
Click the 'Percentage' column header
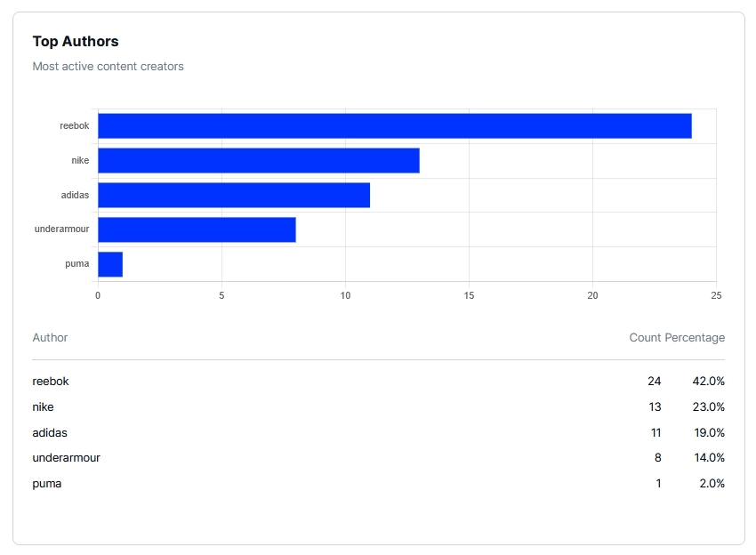tap(695, 337)
